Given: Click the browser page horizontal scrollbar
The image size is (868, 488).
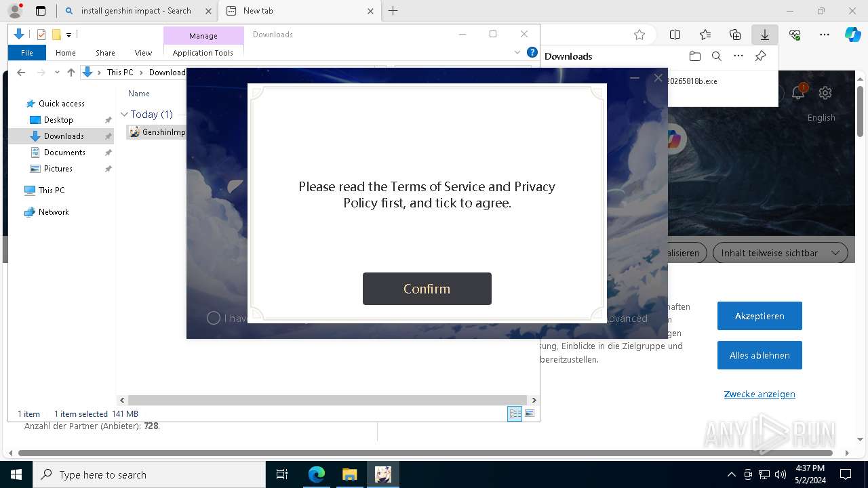Looking at the screenshot, I should (426, 453).
